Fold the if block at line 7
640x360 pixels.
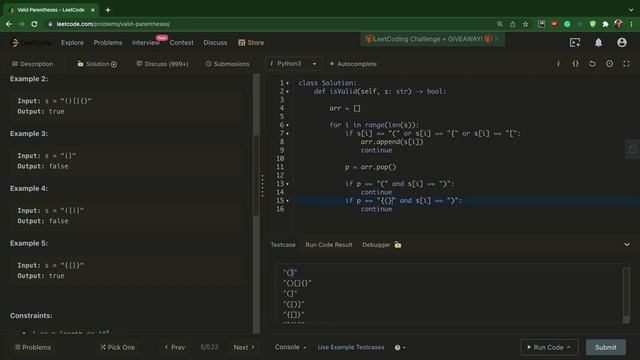(x=287, y=134)
